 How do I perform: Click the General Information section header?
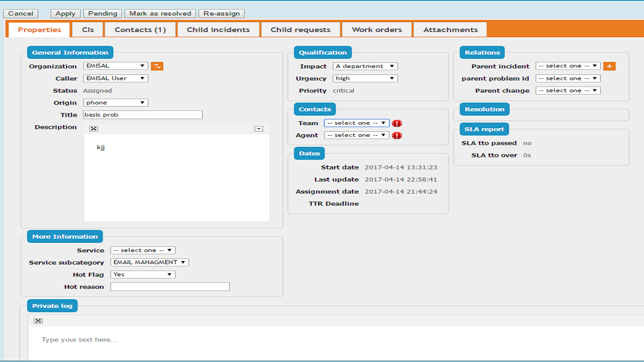(x=70, y=52)
